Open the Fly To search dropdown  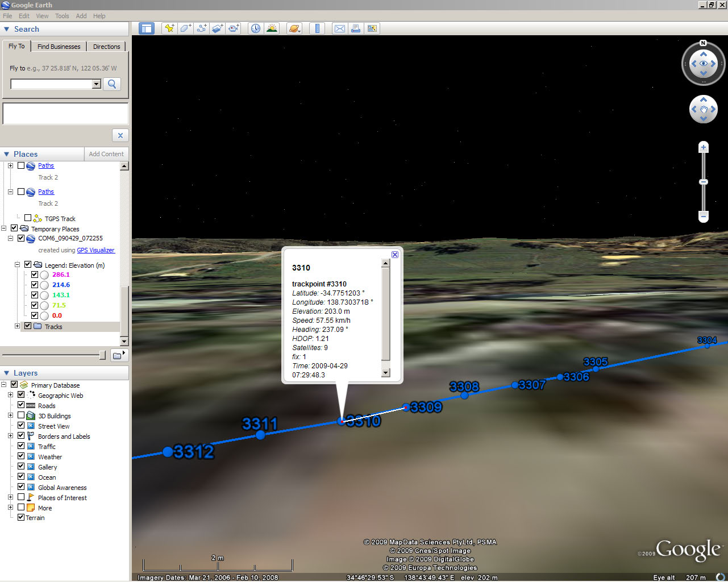coord(97,84)
